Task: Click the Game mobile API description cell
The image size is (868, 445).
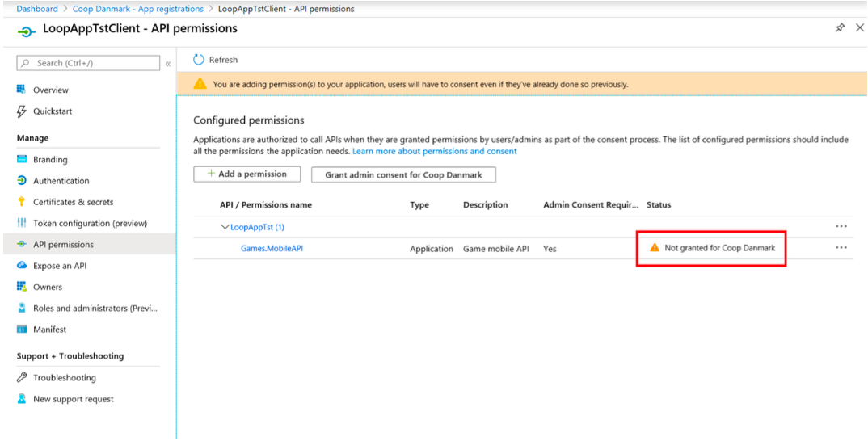Action: (x=496, y=249)
